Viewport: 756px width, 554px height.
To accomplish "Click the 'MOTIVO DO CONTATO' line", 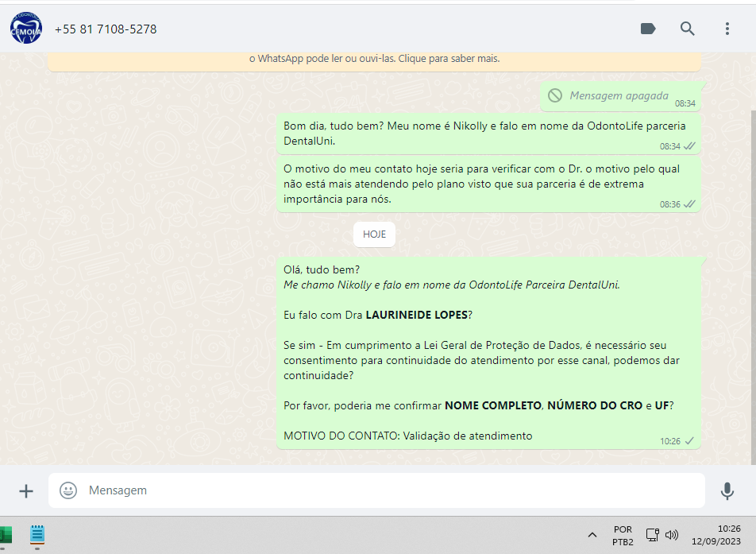I will (408, 436).
